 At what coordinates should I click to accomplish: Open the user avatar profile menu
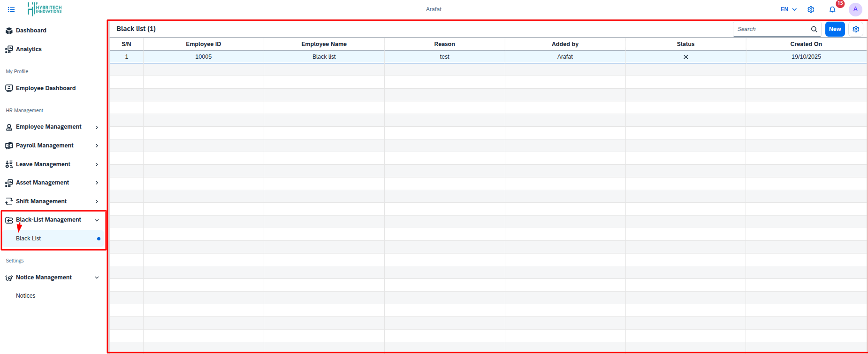[x=855, y=9]
